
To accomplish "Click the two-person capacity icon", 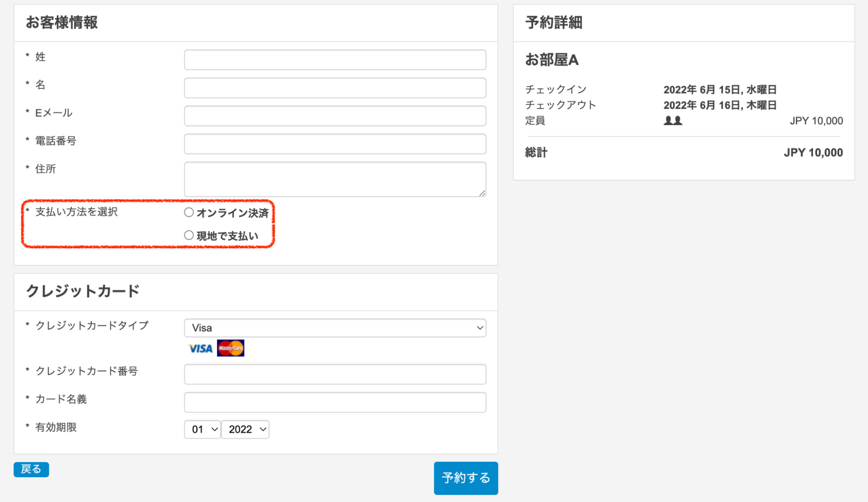I will coord(673,121).
